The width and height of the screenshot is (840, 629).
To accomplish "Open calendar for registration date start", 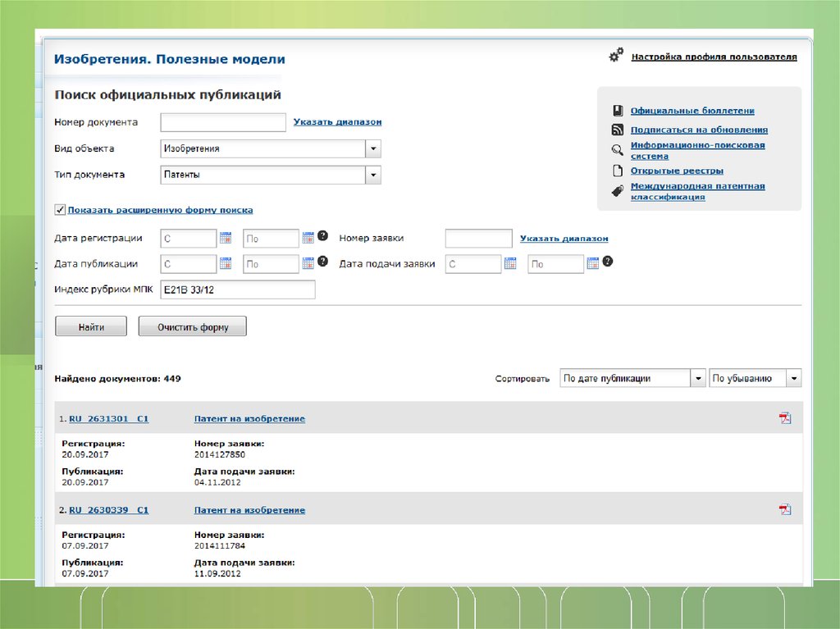I will click(x=226, y=238).
